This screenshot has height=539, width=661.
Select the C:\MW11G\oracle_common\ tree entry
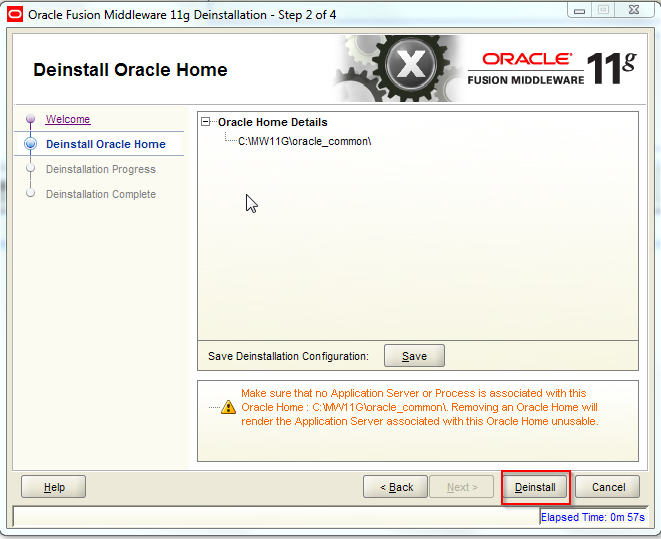click(x=304, y=141)
